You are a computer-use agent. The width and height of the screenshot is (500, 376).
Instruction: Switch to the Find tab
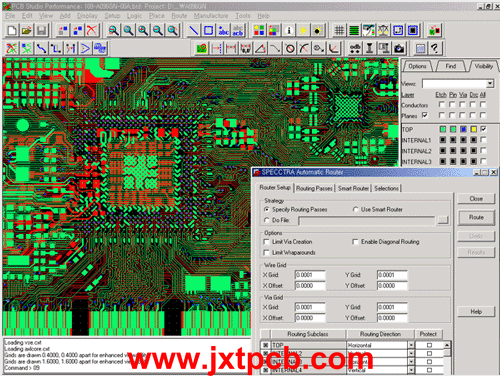click(451, 66)
